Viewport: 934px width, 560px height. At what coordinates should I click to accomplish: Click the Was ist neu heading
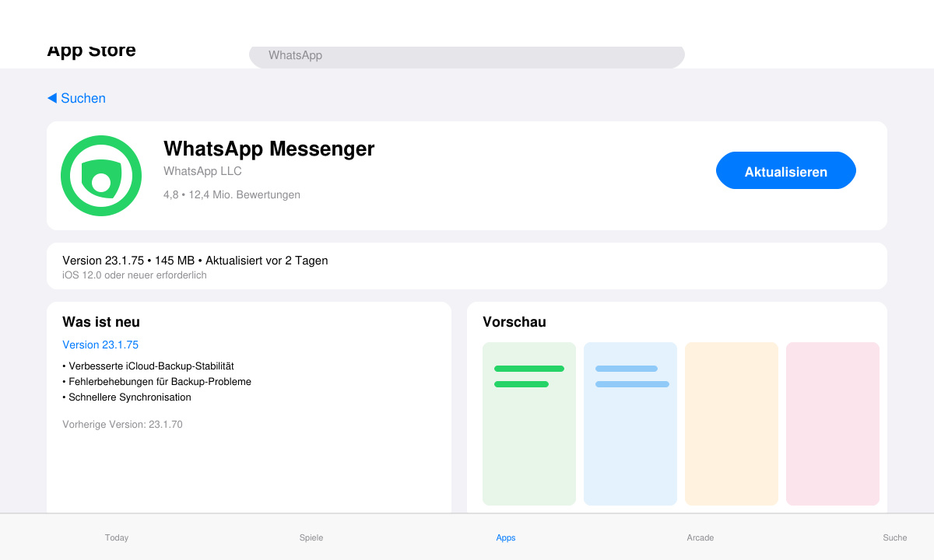tap(101, 322)
